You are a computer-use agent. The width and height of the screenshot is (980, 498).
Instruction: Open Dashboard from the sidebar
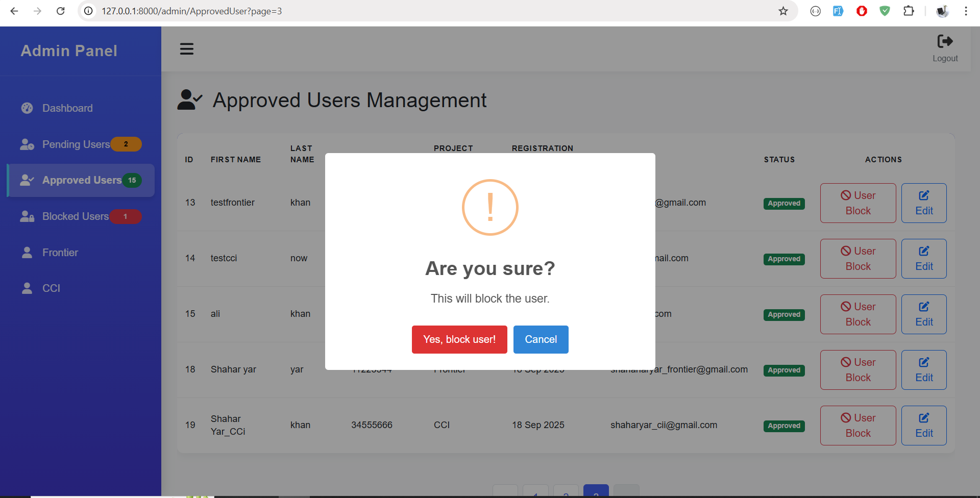coord(67,108)
